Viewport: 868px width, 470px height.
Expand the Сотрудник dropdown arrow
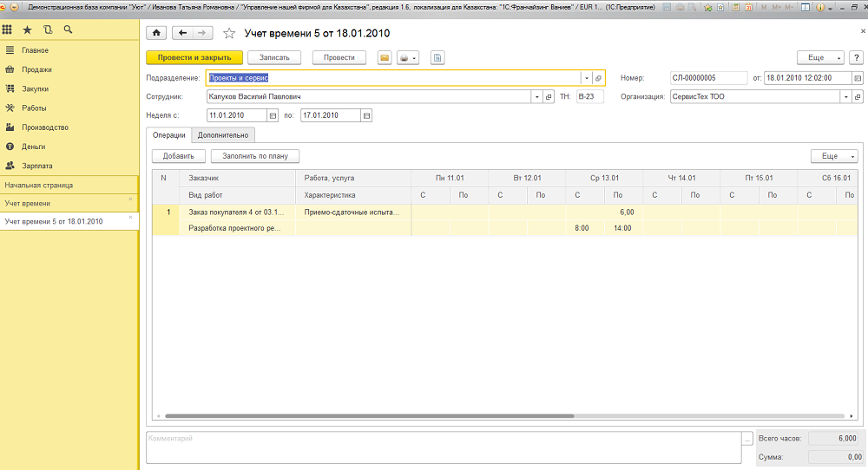(x=536, y=97)
